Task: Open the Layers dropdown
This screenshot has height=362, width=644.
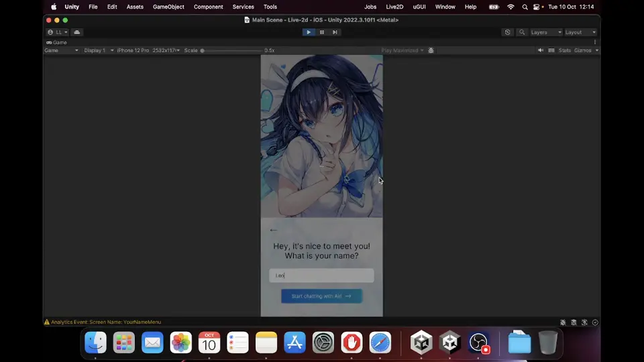Action: pos(545,32)
